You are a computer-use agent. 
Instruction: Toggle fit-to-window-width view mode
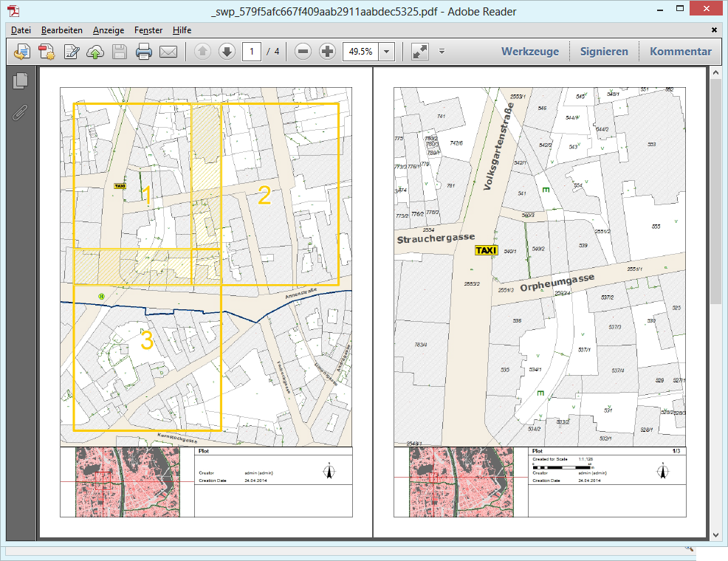click(419, 52)
